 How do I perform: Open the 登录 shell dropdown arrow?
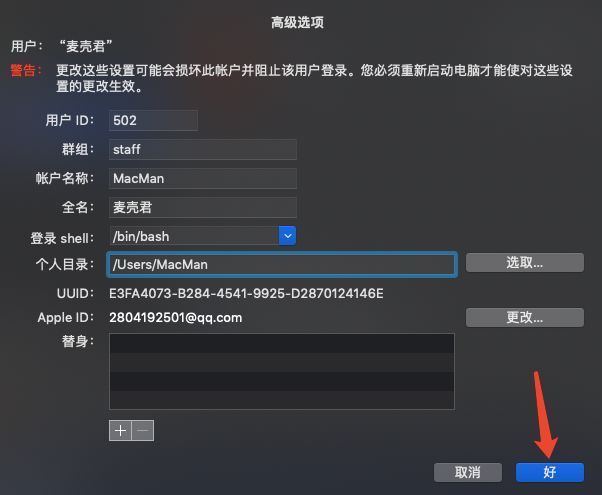[288, 236]
